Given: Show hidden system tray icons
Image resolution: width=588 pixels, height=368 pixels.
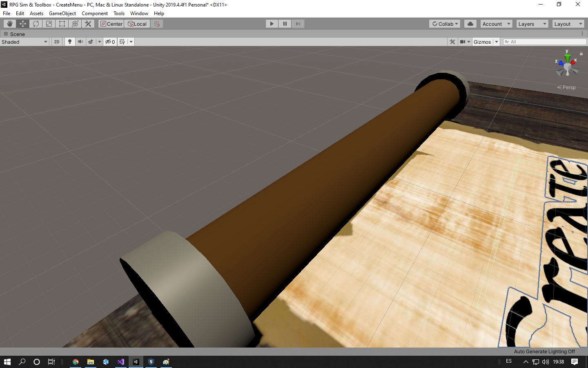Looking at the screenshot, I should click(526, 362).
